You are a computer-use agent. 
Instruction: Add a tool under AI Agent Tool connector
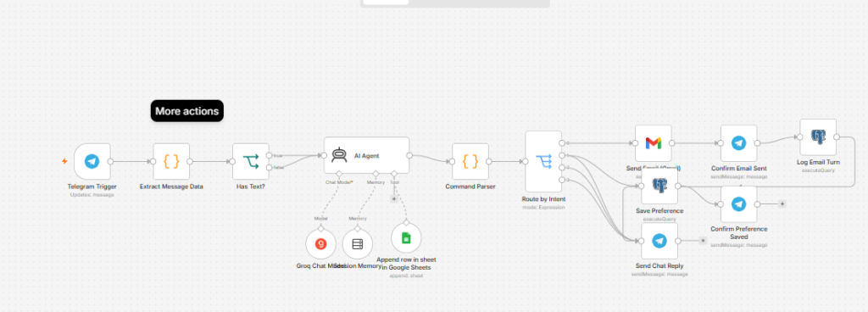click(394, 198)
